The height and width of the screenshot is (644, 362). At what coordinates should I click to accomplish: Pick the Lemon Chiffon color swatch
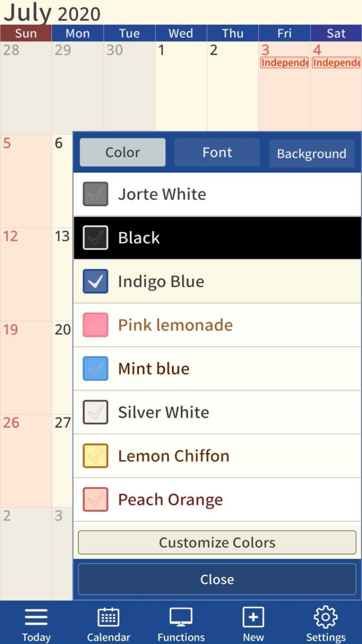pos(96,456)
